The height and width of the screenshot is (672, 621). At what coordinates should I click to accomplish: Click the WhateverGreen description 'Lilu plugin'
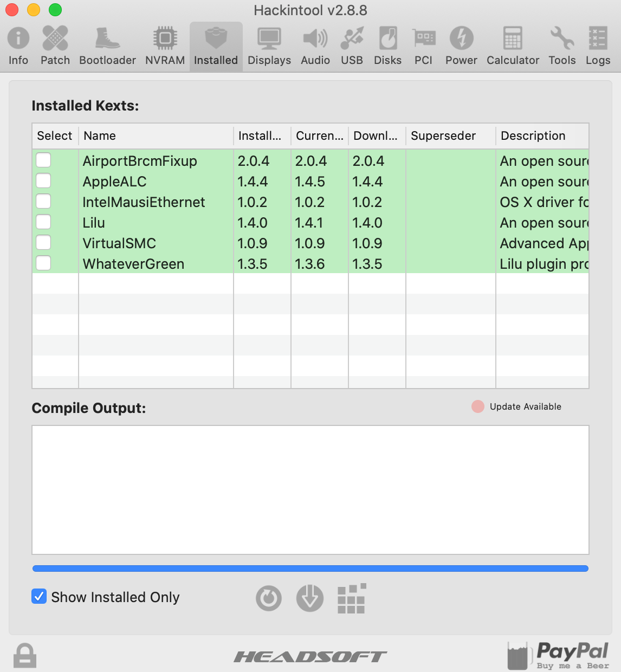pos(544,264)
